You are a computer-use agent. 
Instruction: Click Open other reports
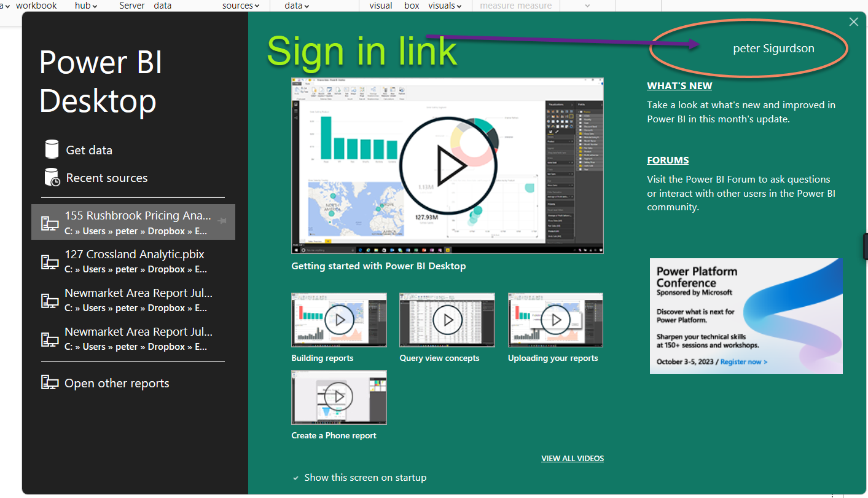pos(105,383)
